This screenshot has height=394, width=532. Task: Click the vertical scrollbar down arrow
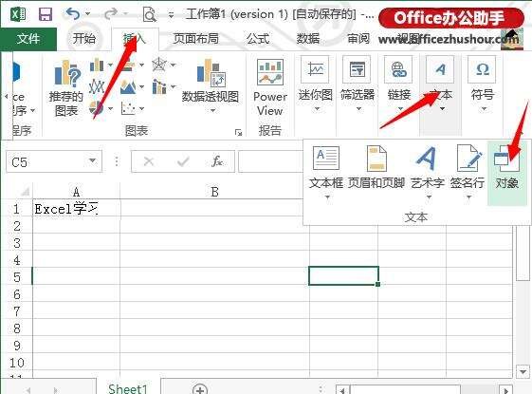click(x=523, y=371)
